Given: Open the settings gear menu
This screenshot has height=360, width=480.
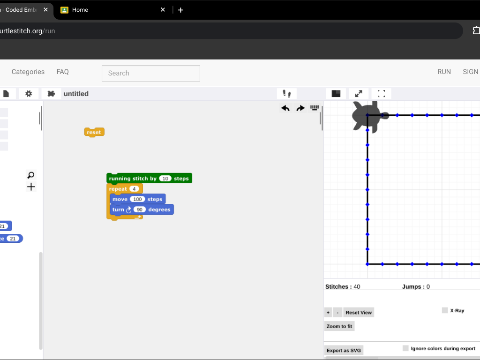Looking at the screenshot, I should coord(29,94).
